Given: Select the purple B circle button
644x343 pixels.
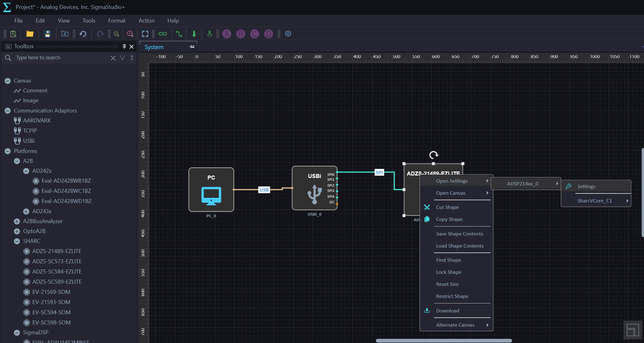Looking at the screenshot, I should [241, 34].
